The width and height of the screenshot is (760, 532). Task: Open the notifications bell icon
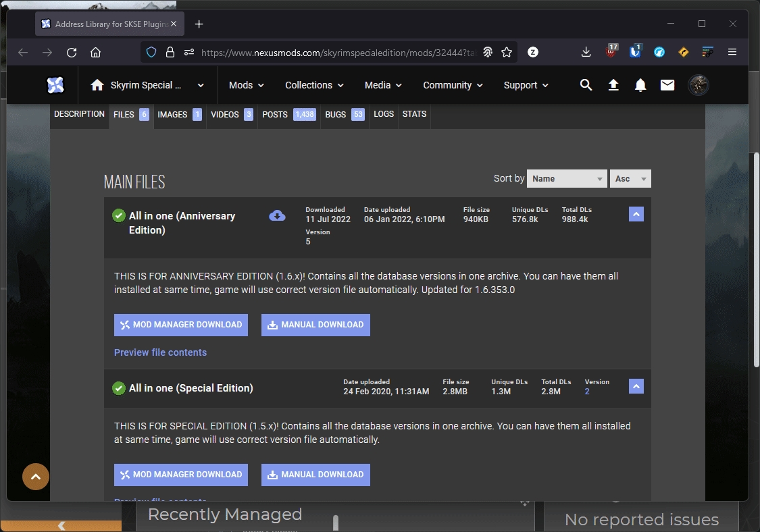[x=640, y=85]
